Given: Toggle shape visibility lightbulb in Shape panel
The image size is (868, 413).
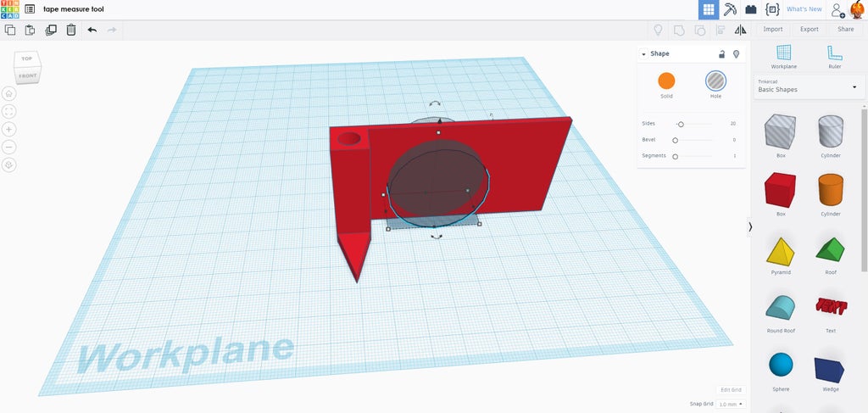Looking at the screenshot, I should click(x=736, y=53).
